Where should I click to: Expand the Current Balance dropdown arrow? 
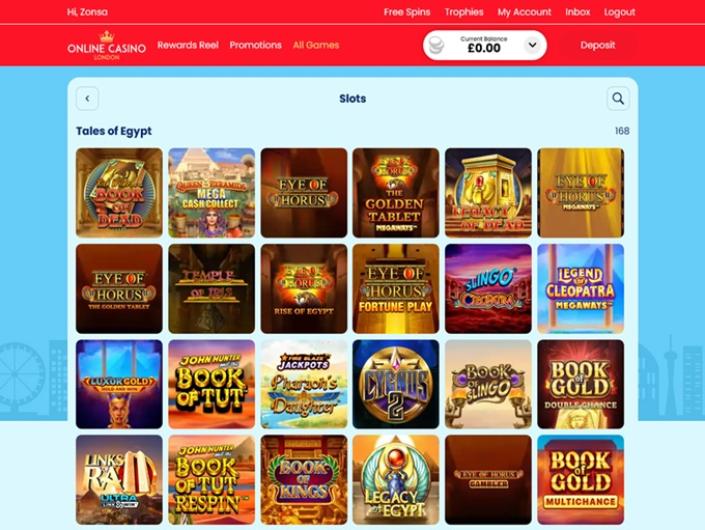(532, 45)
